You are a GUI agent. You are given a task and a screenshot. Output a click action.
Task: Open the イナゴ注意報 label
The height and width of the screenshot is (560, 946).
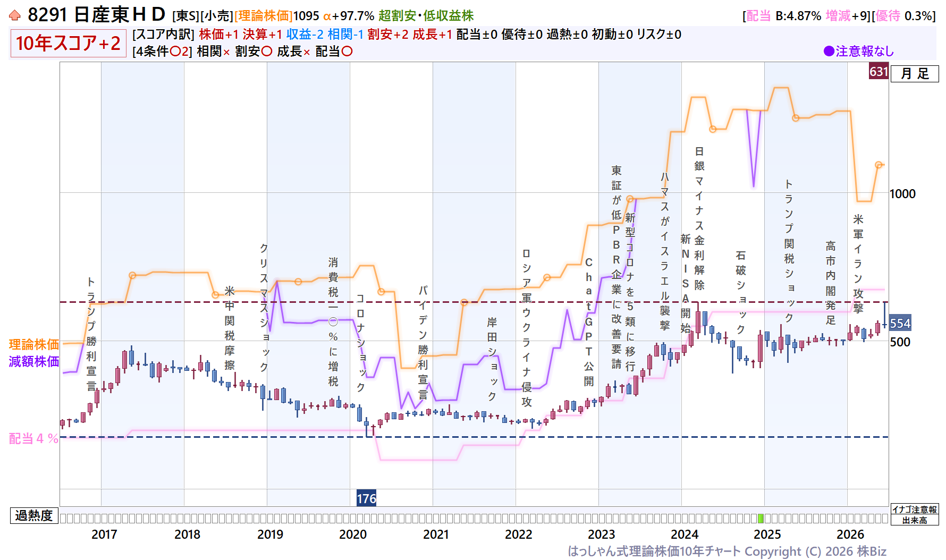click(915, 510)
